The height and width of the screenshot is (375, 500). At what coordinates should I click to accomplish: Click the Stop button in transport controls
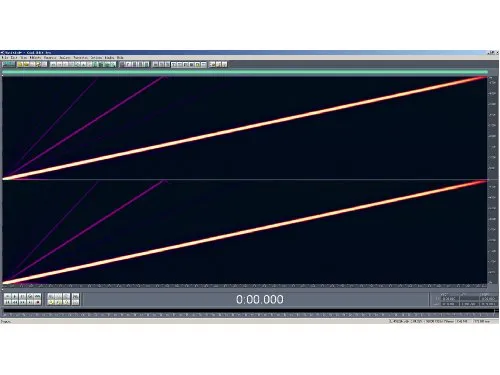click(7, 296)
